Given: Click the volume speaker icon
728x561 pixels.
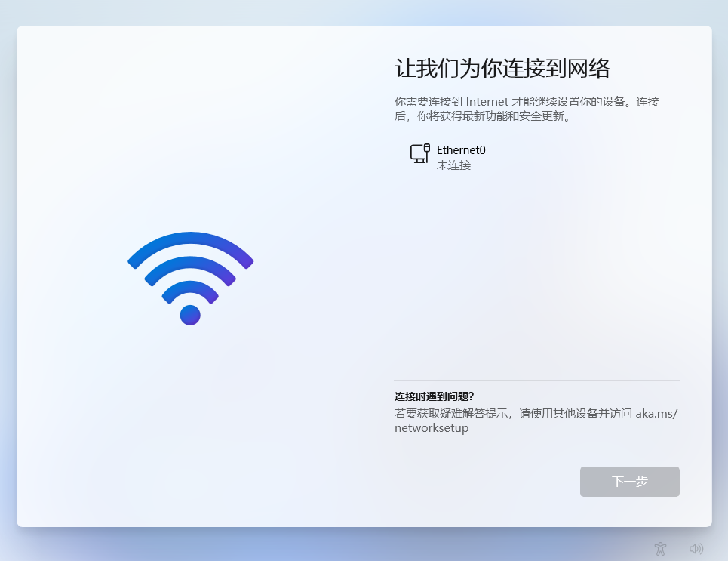Looking at the screenshot, I should pyautogui.click(x=696, y=549).
